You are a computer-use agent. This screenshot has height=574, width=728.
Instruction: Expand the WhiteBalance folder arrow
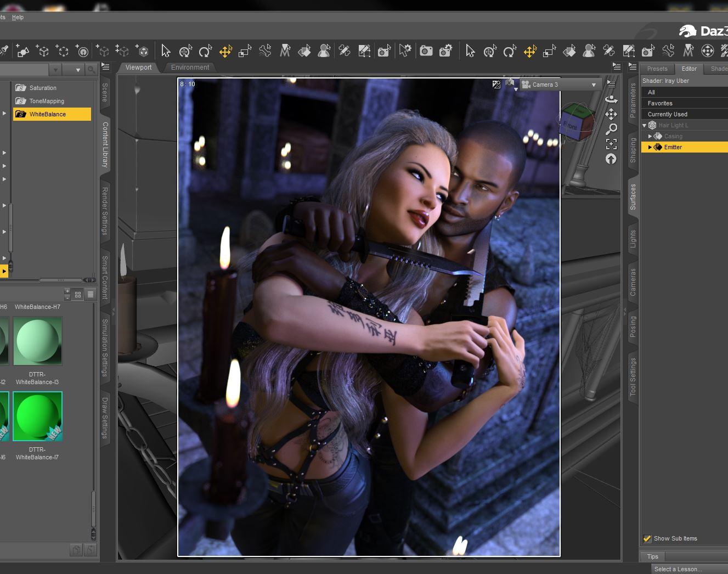coord(4,114)
